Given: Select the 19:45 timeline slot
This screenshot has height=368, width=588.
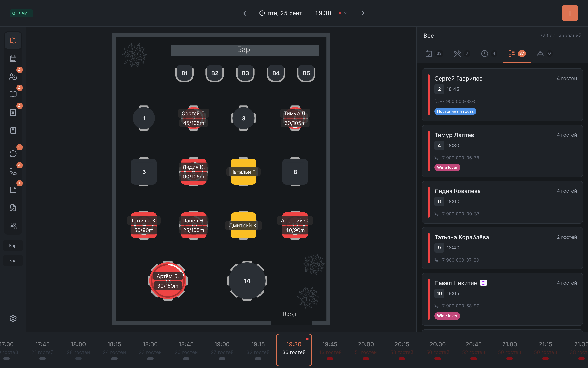Looking at the screenshot, I should coord(330,350).
